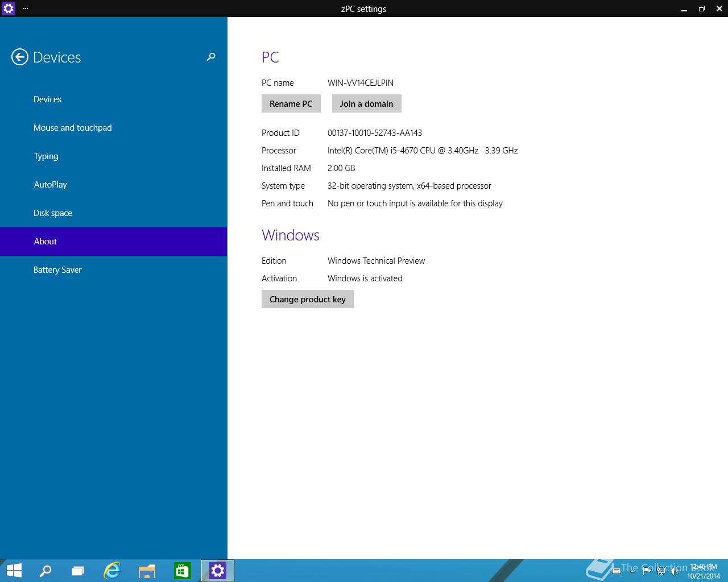
Task: Click the gear app icon in title bar
Action: tap(8, 9)
